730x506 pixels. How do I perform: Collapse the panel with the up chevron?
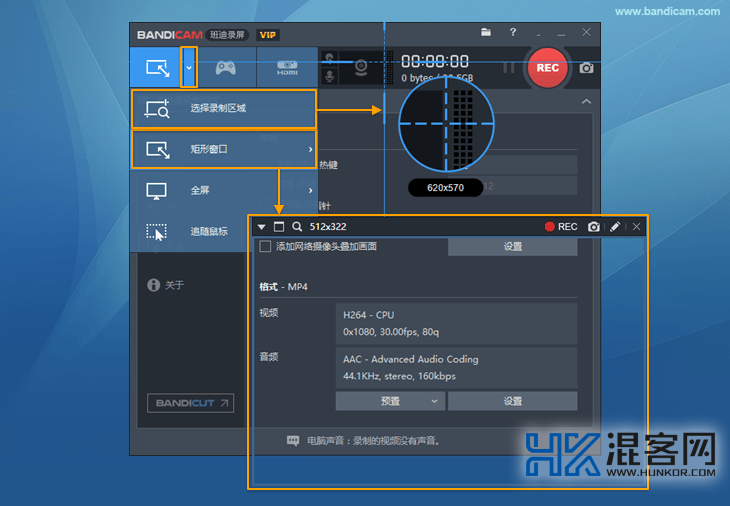point(586,101)
